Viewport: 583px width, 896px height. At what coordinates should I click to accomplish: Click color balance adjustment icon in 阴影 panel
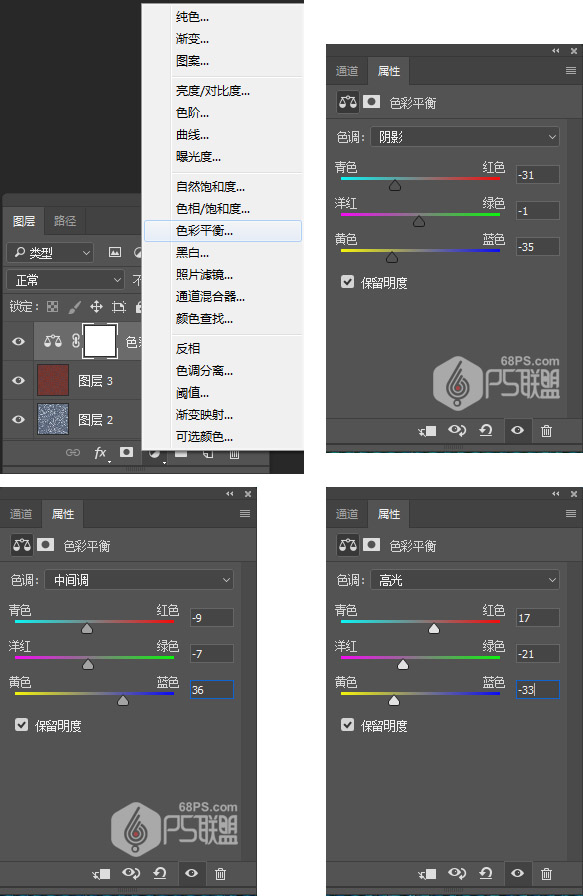pos(348,102)
